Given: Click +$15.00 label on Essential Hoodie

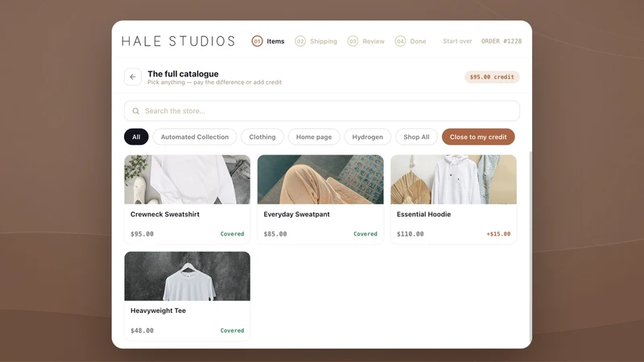Looking at the screenshot, I should 498,234.
